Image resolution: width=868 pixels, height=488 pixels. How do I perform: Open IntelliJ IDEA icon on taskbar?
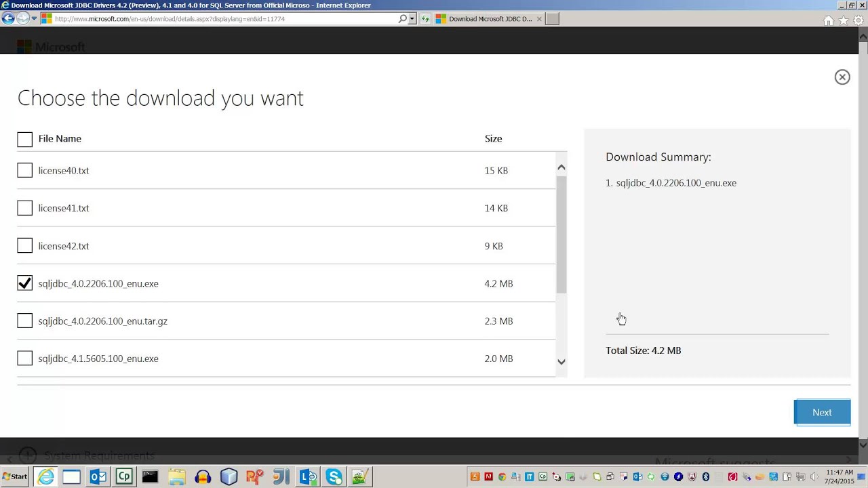(281, 477)
